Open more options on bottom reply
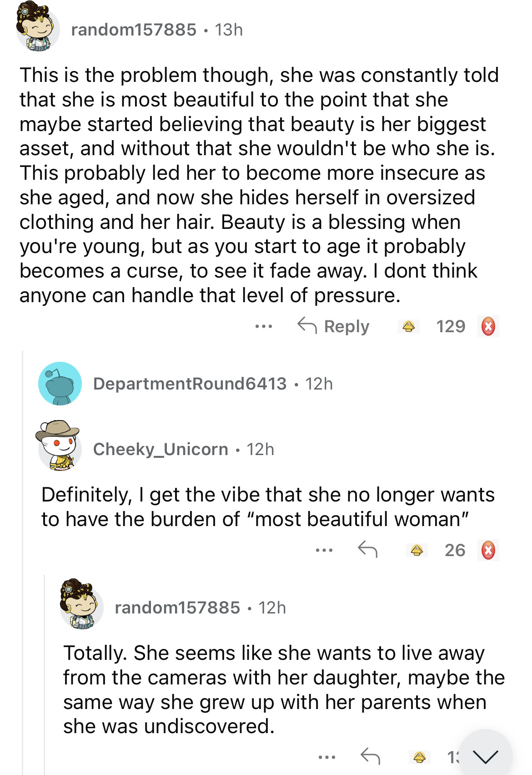 327,757
